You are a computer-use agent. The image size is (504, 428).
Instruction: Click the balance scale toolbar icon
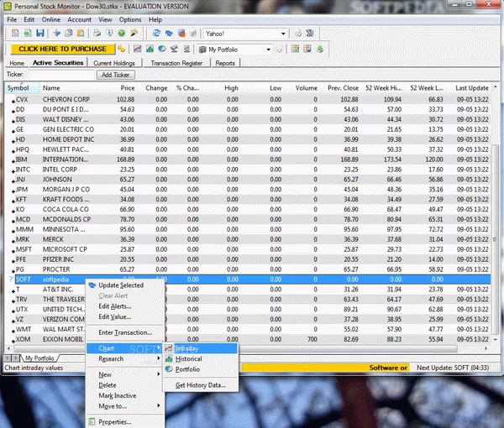[174, 50]
